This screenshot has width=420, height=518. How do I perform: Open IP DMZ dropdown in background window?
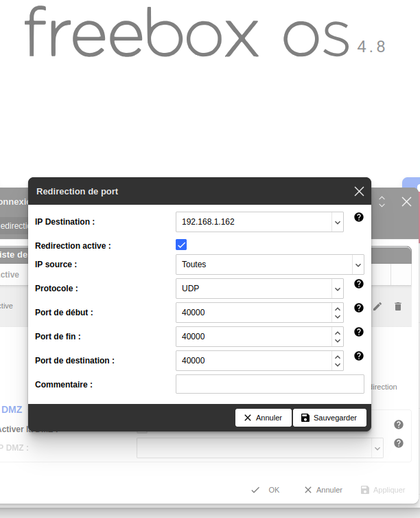[x=377, y=449]
